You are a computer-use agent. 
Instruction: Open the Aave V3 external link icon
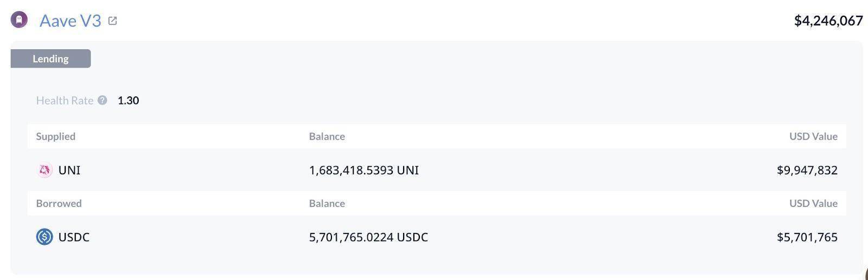point(113,21)
